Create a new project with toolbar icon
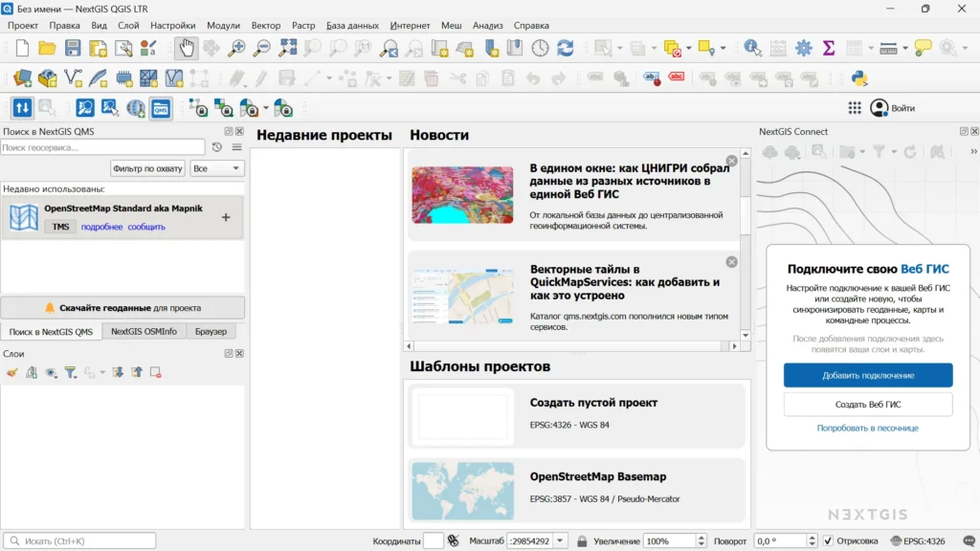Image resolution: width=980 pixels, height=551 pixels. coord(23,48)
